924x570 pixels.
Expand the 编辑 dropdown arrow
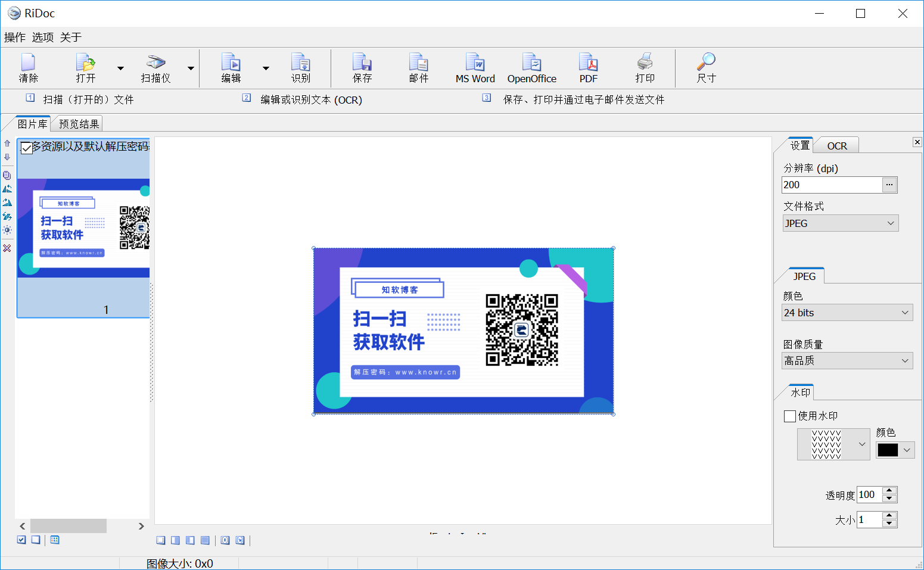tap(266, 68)
